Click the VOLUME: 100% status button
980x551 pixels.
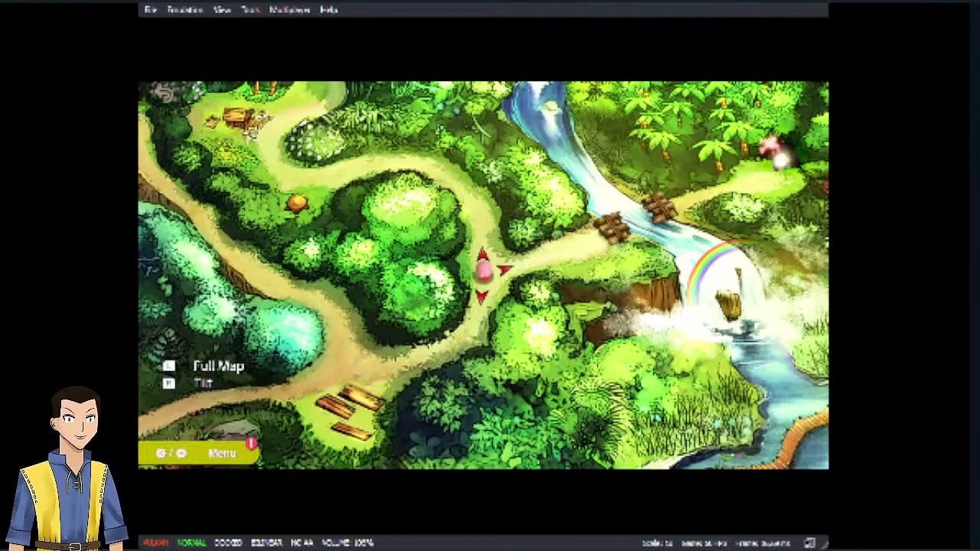click(x=347, y=543)
